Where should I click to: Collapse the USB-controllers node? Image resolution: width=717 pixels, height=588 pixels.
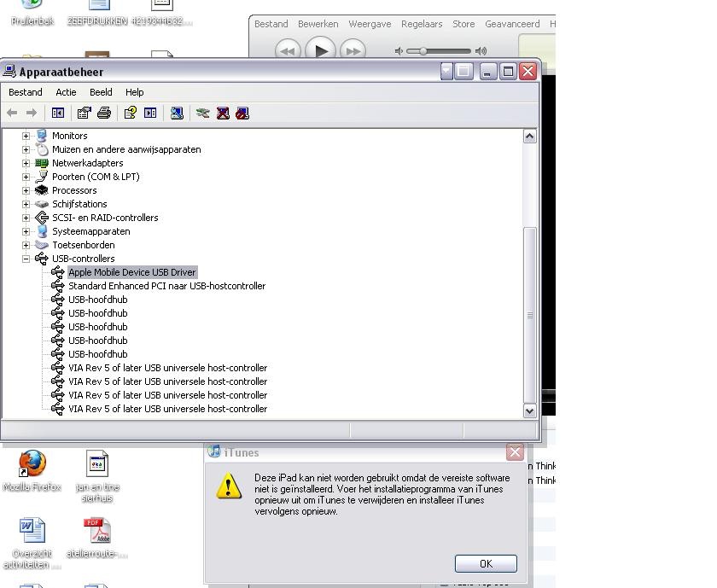pos(26,259)
